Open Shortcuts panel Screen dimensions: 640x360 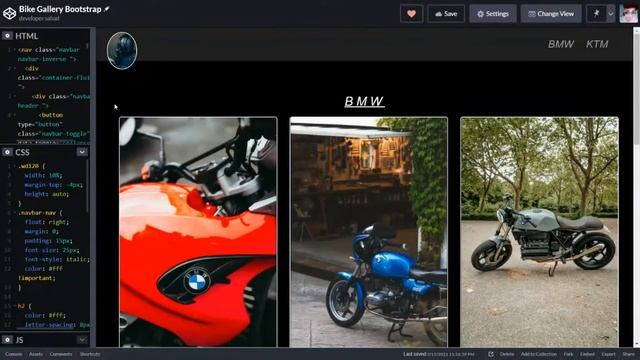coord(90,354)
